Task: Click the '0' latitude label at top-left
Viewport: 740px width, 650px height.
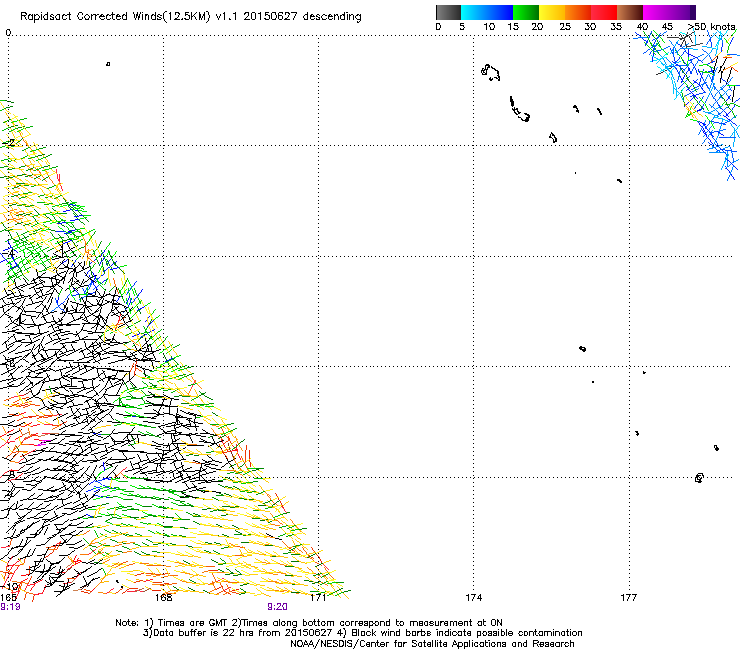Action: pos(8,32)
